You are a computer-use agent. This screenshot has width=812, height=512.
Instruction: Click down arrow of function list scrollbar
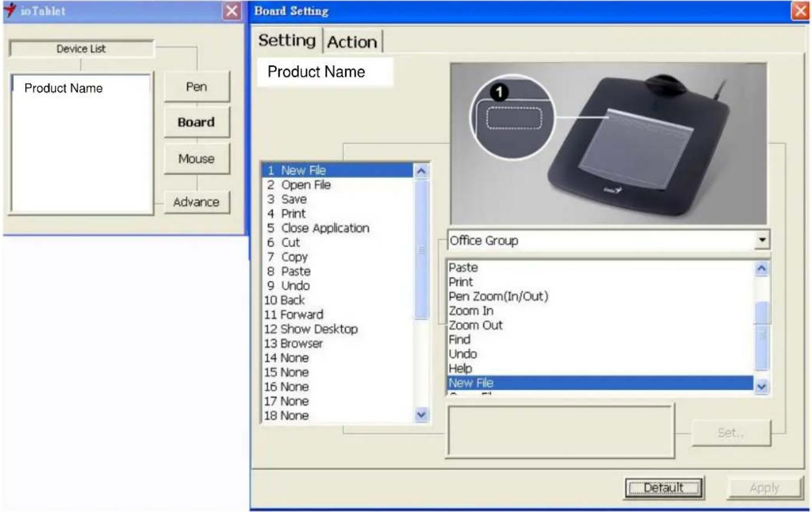coord(761,387)
